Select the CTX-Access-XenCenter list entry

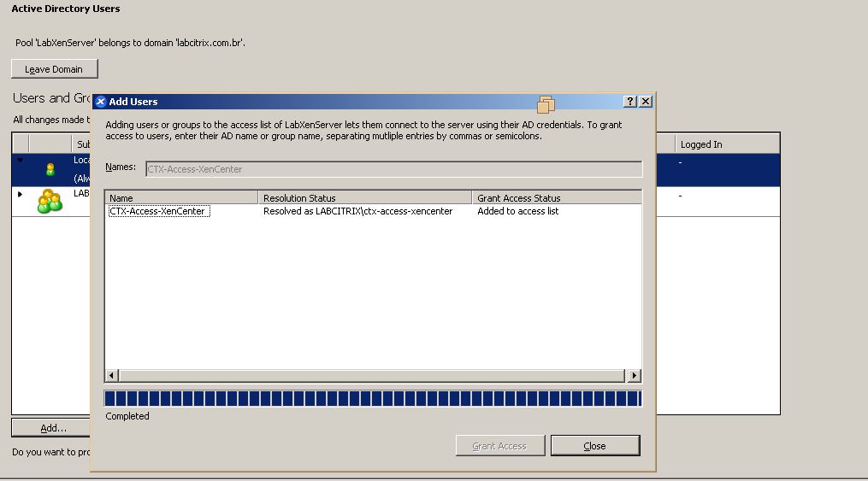(x=158, y=211)
